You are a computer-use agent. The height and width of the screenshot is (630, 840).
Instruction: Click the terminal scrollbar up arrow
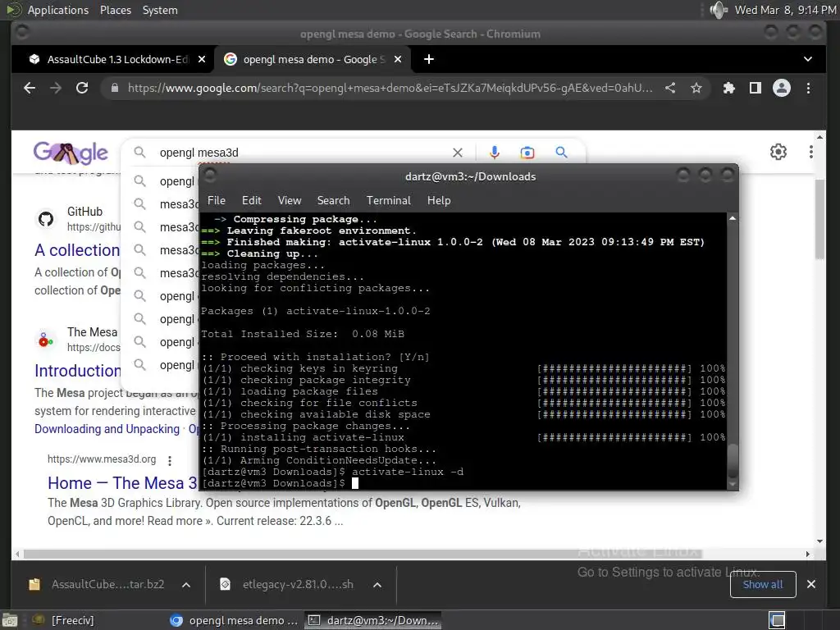click(733, 218)
